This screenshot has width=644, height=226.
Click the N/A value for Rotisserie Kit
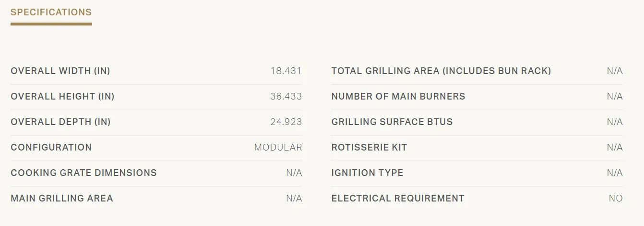615,148
